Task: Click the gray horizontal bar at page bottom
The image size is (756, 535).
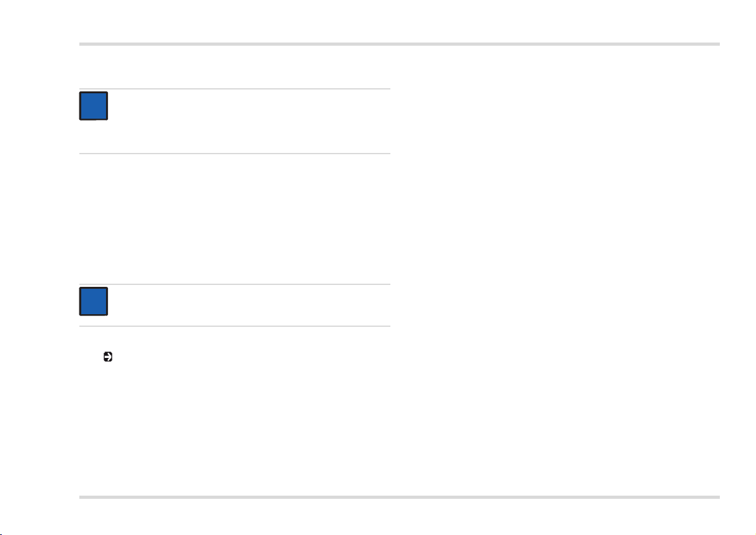Action: point(399,497)
